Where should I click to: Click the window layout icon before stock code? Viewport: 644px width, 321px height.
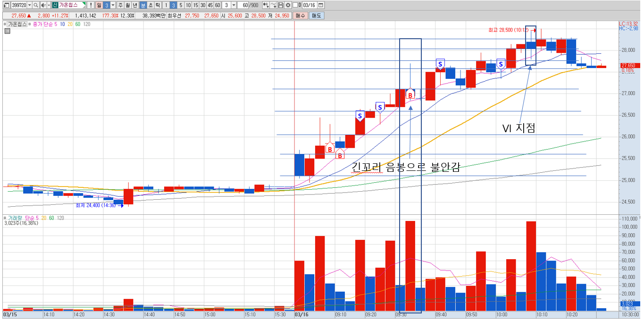tap(6, 5)
